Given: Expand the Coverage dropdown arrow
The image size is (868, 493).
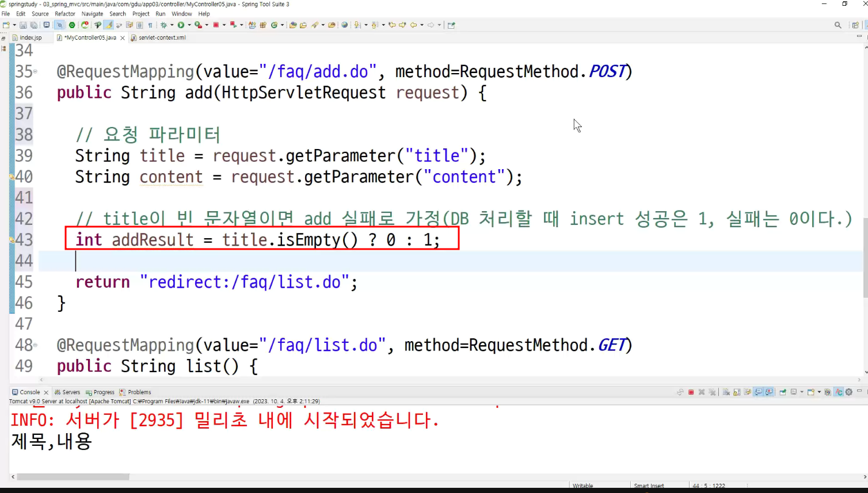Looking at the screenshot, I should [x=207, y=25].
